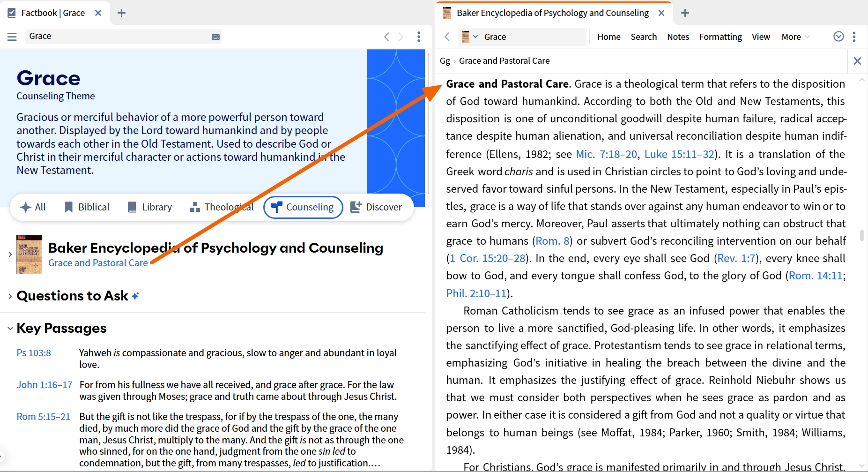Click the Mic. 7:18–20 reference
The image size is (868, 472).
click(606, 154)
